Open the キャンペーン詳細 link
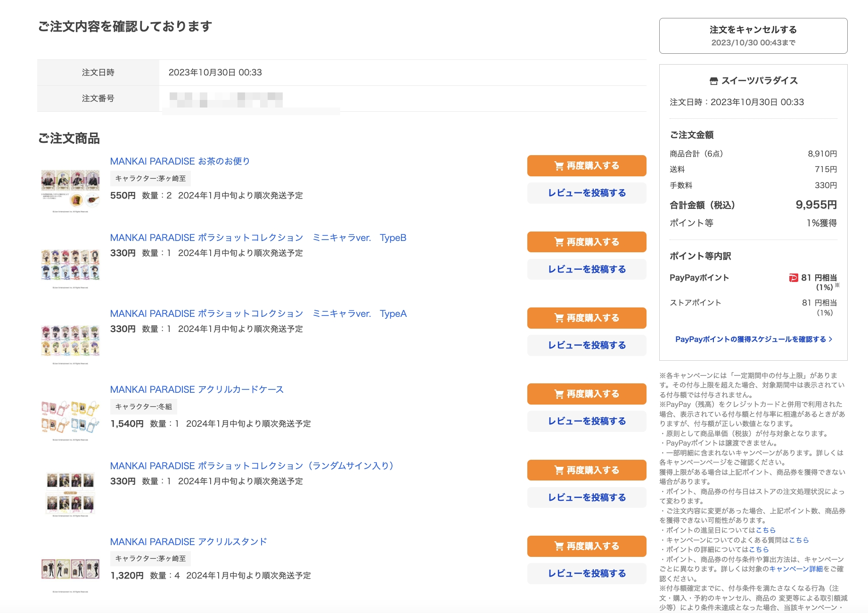The height and width of the screenshot is (613, 868). (796, 569)
